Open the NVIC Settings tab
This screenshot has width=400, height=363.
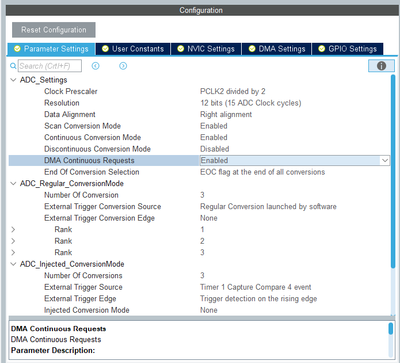206,49
